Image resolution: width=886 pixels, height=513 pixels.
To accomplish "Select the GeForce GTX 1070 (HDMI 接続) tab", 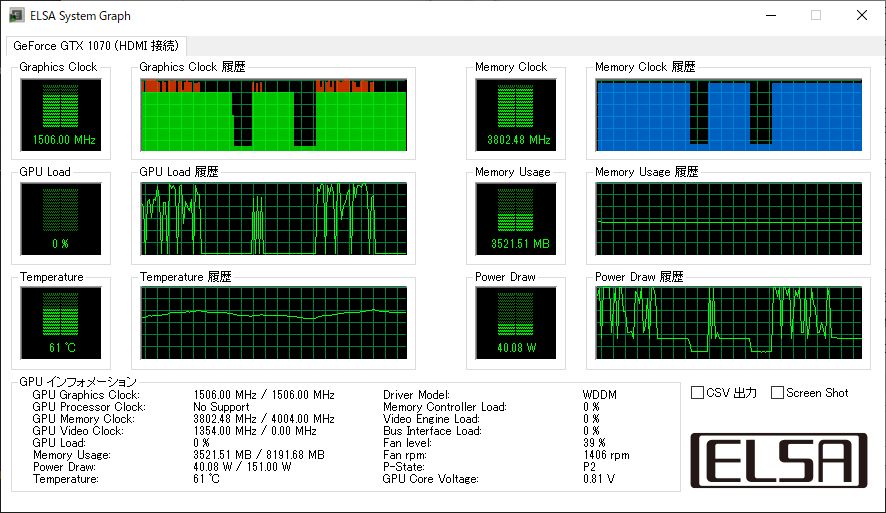I will 96,46.
